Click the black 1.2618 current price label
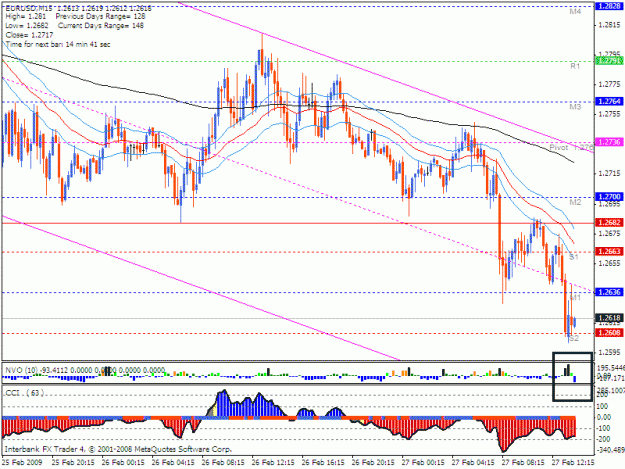This screenshot has width=625, height=469. (609, 318)
